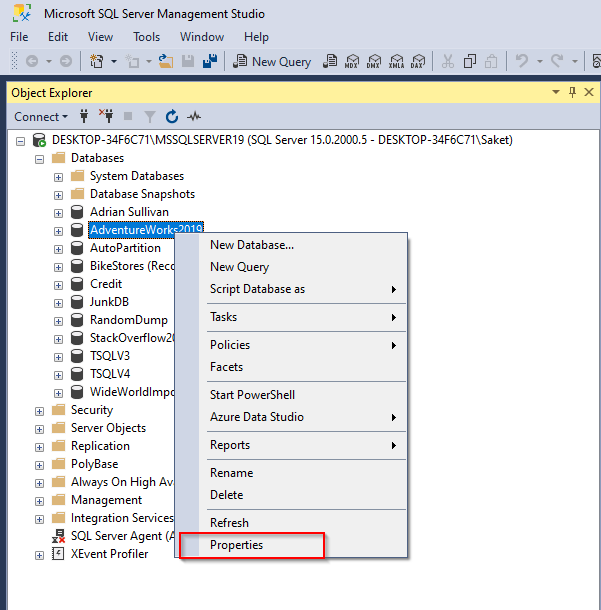Click the New Project icon
601x610 pixels.
coord(96,61)
